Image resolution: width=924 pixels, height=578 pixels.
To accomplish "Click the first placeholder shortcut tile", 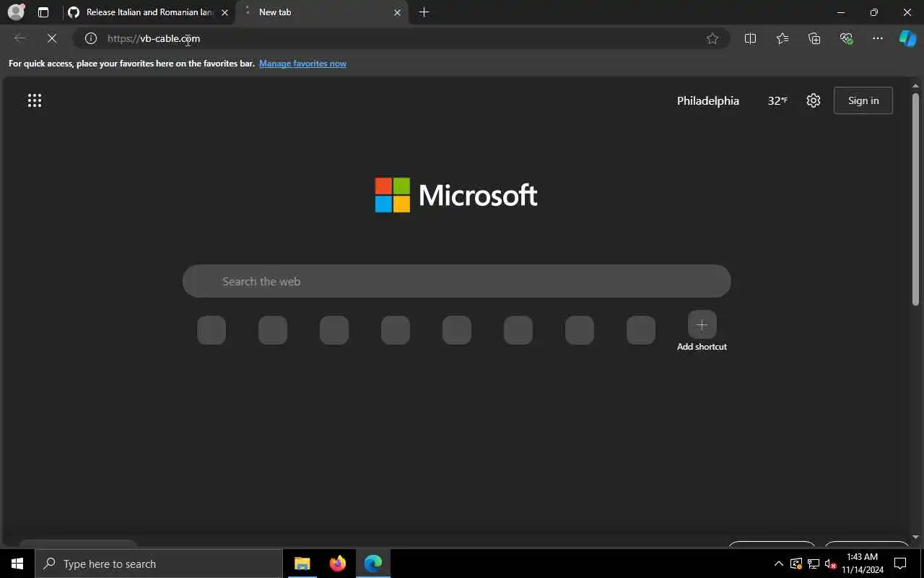I will (x=212, y=330).
